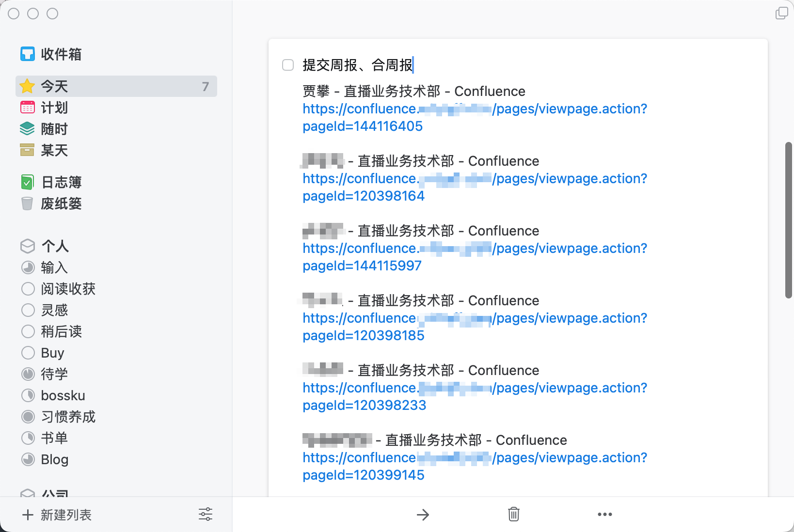
Task: Open the 计划 calendar list
Action: tap(54, 108)
